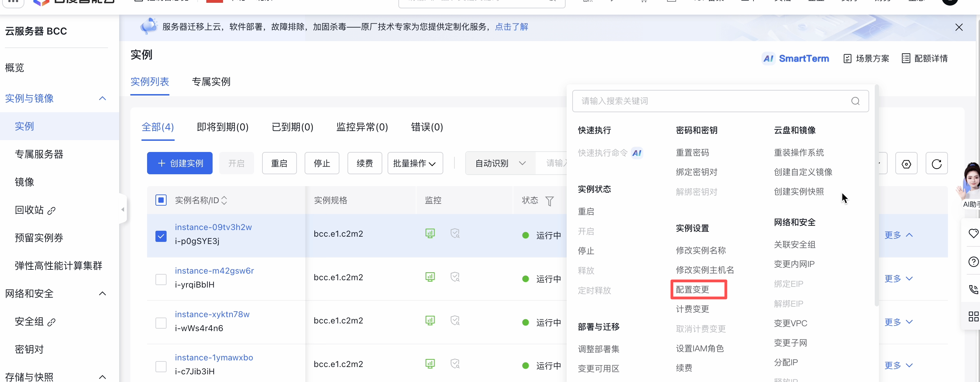The height and width of the screenshot is (382, 980).
Task: Click security shield icon for instance-m42gsw6r
Action: [455, 277]
